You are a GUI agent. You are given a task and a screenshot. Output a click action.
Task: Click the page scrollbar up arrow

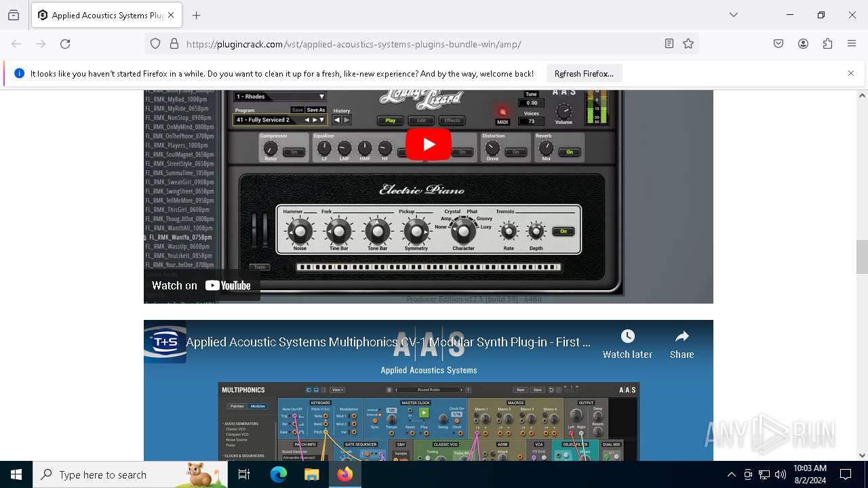coord(862,96)
